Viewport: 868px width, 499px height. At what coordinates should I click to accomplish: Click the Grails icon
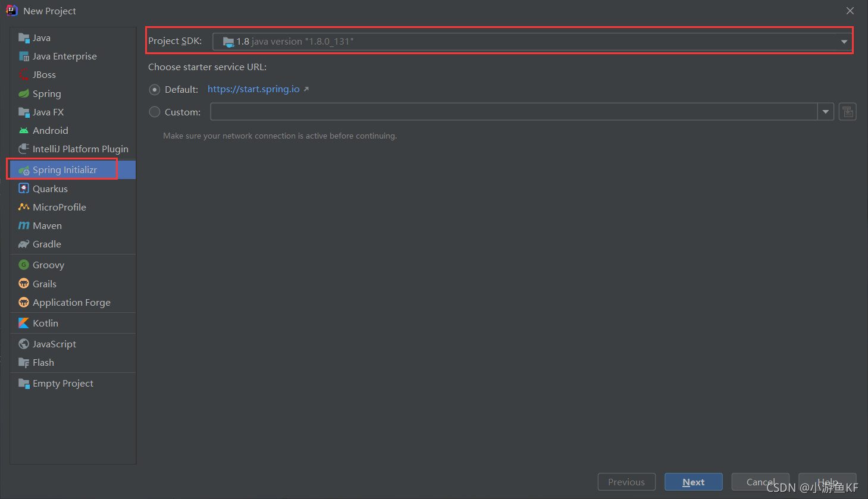24,284
